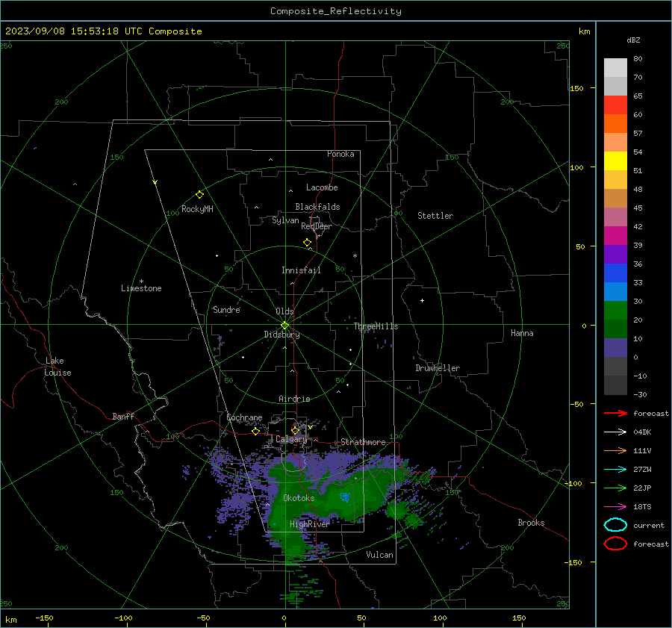The height and width of the screenshot is (628, 672).
Task: Click the 65 dBZ red color swatch
Action: 615,105
